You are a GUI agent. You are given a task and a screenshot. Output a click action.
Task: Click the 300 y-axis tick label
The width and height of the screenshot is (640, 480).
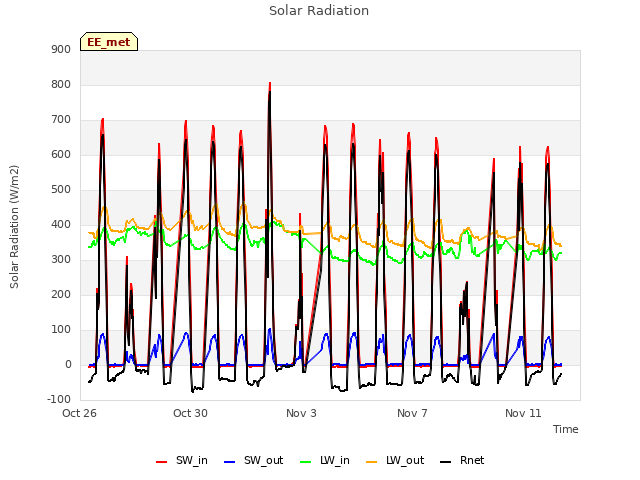click(61, 260)
